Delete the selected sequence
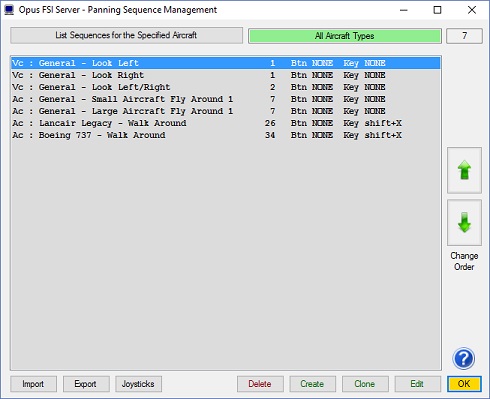 [260, 384]
